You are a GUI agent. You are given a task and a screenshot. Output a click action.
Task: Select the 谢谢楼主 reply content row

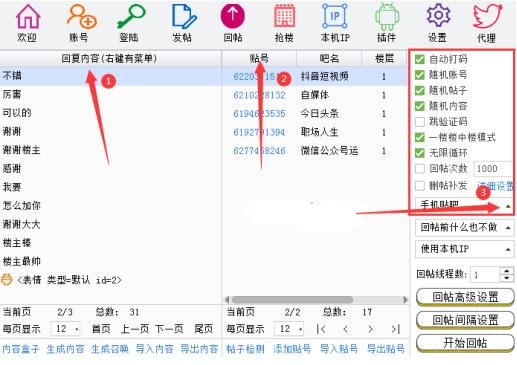click(x=110, y=150)
